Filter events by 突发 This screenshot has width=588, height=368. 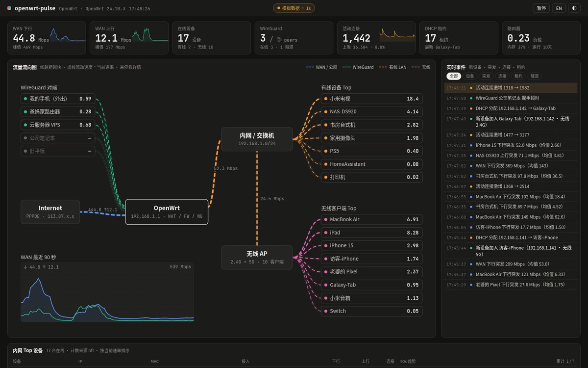pos(486,76)
